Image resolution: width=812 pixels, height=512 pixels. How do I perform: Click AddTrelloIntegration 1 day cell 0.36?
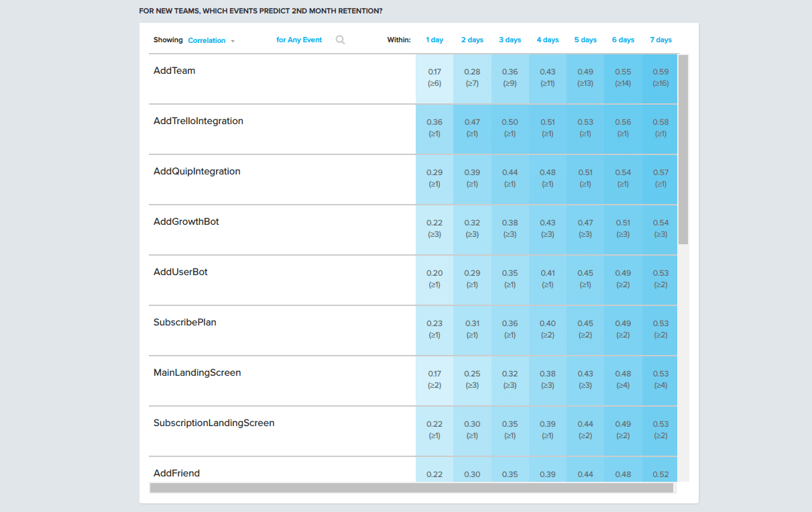pyautogui.click(x=434, y=128)
